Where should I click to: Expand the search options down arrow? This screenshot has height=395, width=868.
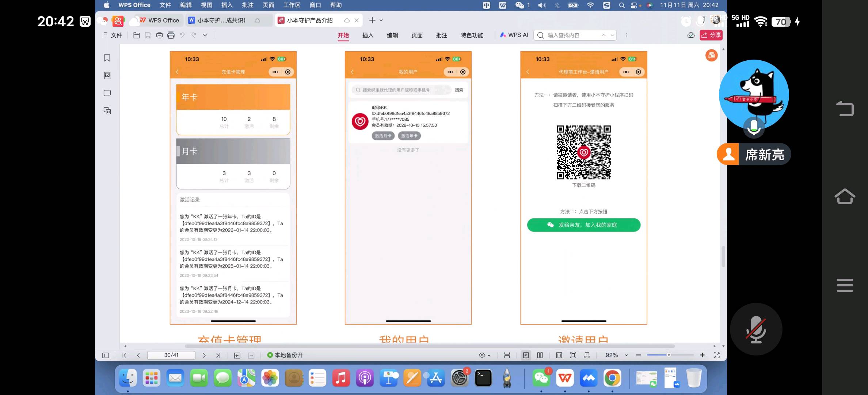(612, 35)
